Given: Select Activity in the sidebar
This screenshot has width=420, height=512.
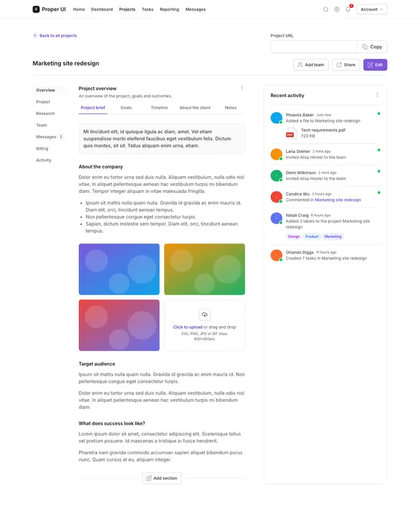Looking at the screenshot, I should [x=44, y=160].
